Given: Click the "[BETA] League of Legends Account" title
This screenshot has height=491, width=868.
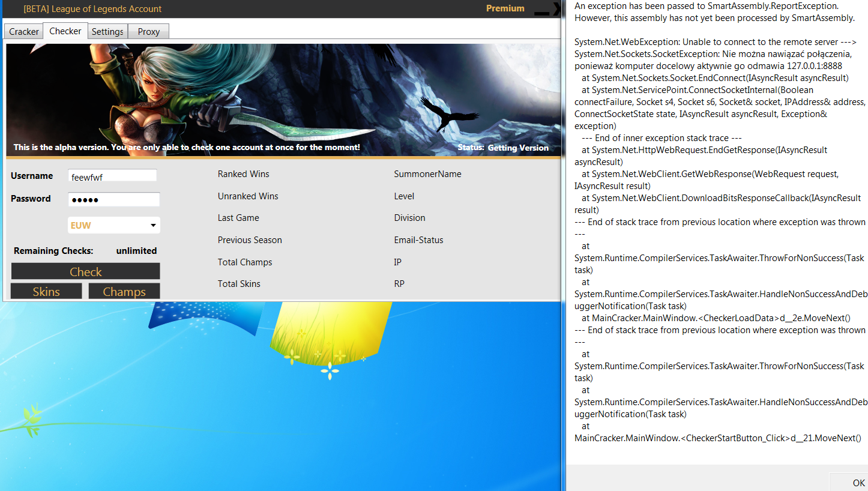Looking at the screenshot, I should 92,9.
